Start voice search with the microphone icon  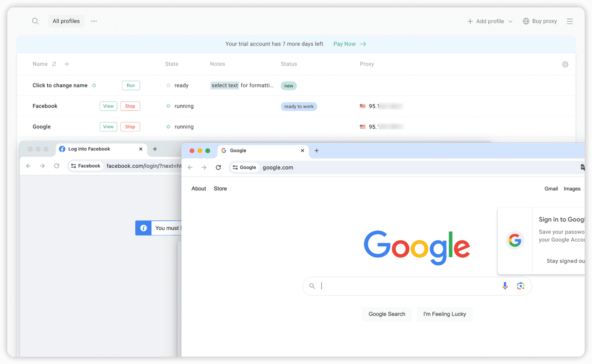505,286
